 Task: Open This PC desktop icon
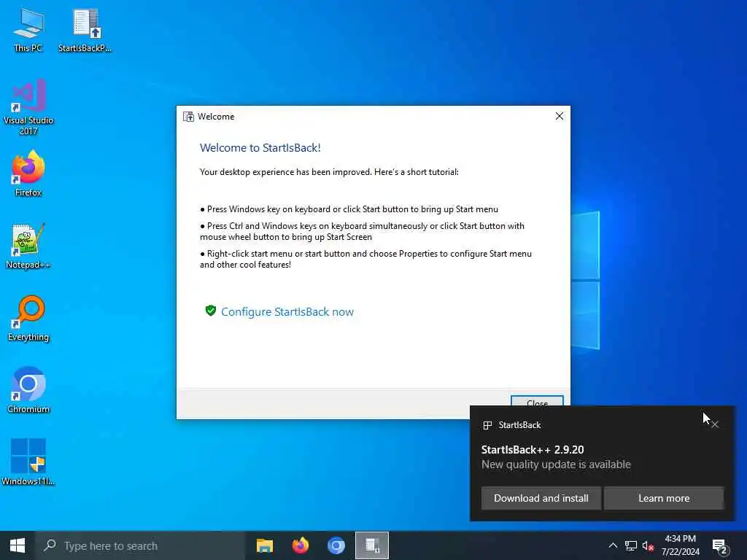28,30
